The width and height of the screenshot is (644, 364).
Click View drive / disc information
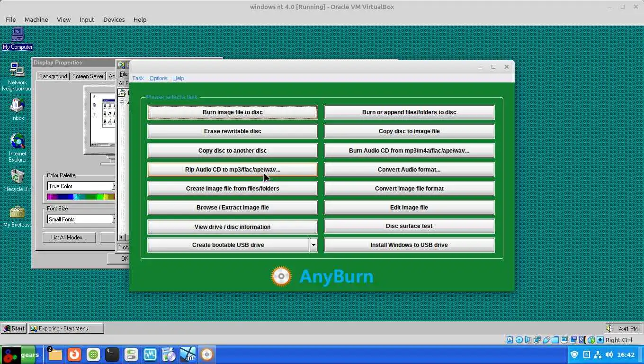(x=233, y=227)
